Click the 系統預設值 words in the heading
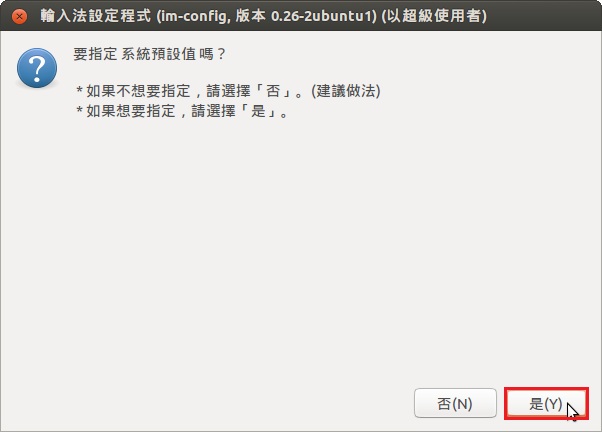This screenshot has height=432, width=602. coord(159,54)
